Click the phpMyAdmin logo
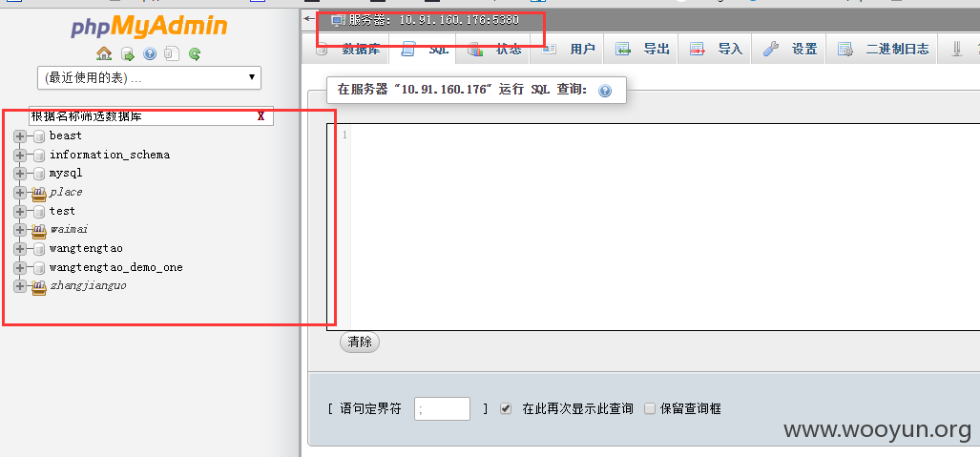Image resolution: width=980 pixels, height=457 pixels. [x=149, y=27]
